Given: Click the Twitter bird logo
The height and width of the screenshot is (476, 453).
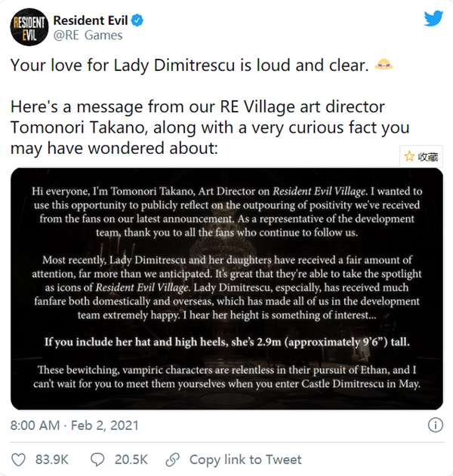Looking at the screenshot, I should 433,19.
